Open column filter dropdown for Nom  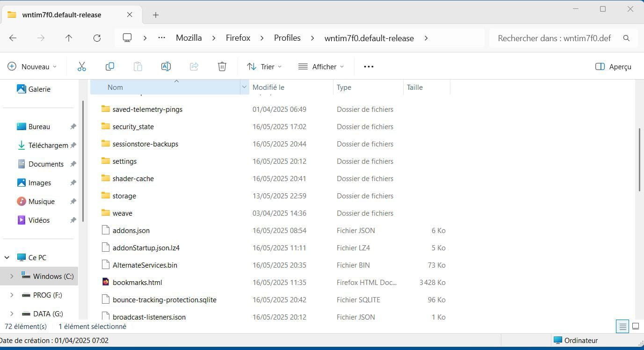point(244,87)
